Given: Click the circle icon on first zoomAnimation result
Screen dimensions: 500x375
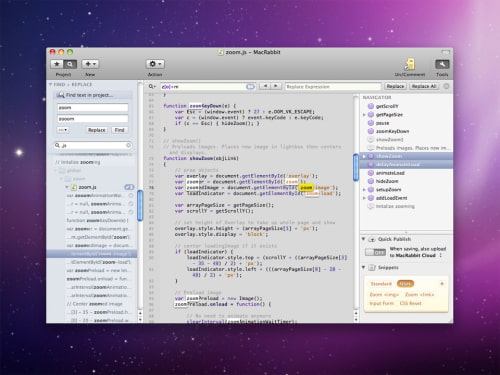Looking at the screenshot, I should [x=131, y=195].
